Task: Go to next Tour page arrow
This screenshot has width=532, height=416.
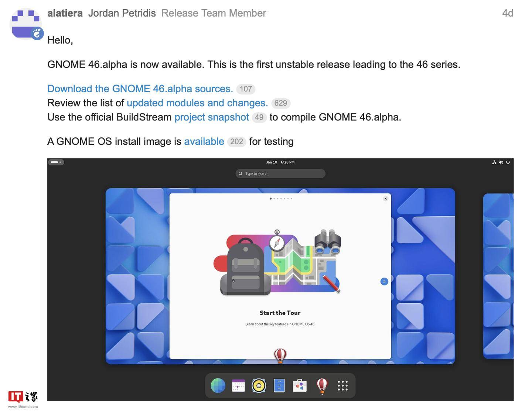Action: pos(384,282)
